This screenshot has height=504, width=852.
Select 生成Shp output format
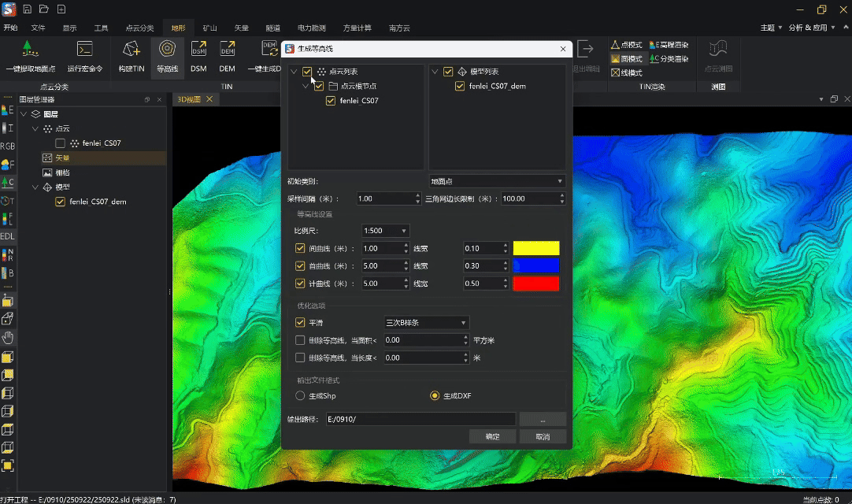click(300, 395)
